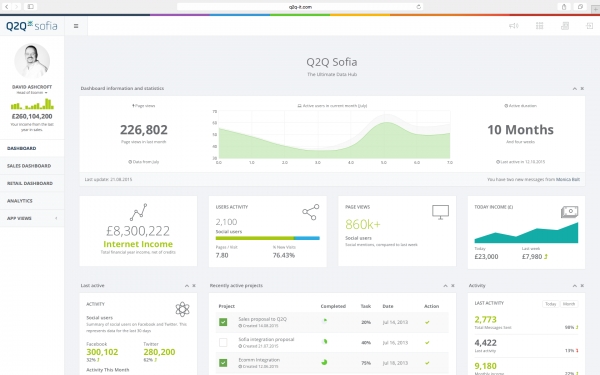Click the action checkmark for Ecomm Integration
Image resolution: width=600 pixels, height=375 pixels.
pyautogui.click(x=427, y=363)
